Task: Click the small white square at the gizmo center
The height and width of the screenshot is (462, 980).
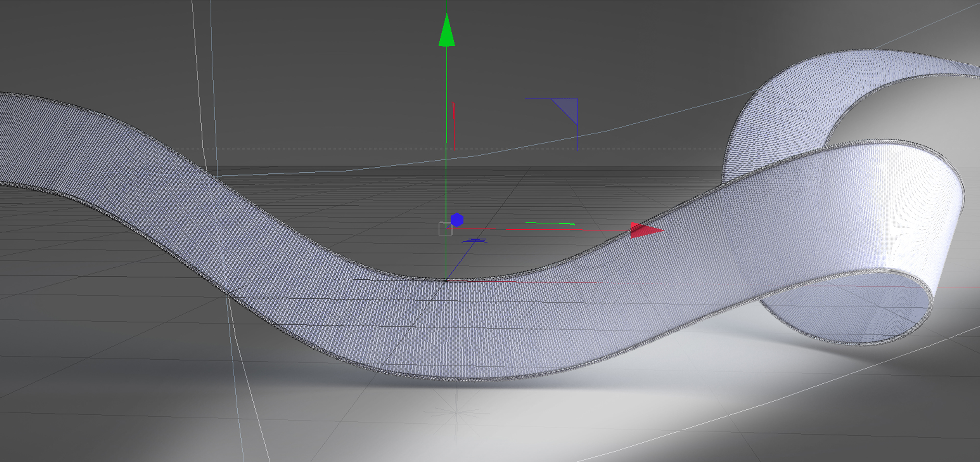Action: coord(446,229)
